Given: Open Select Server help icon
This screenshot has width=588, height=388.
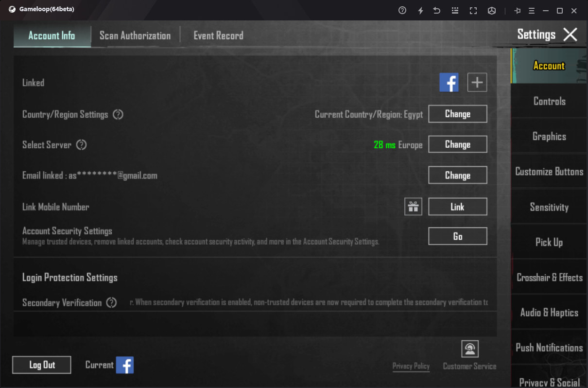Looking at the screenshot, I should (81, 145).
